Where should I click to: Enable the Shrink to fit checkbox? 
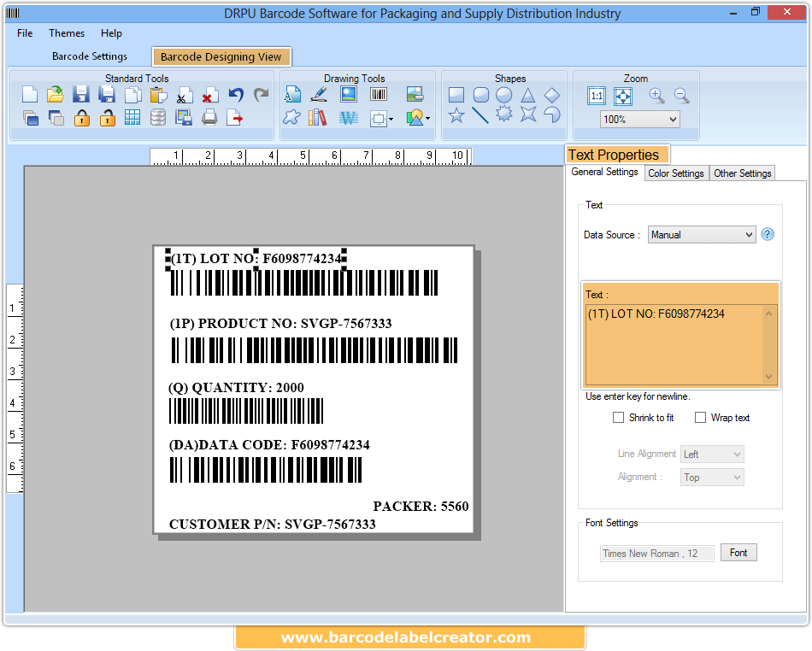pyautogui.click(x=620, y=418)
